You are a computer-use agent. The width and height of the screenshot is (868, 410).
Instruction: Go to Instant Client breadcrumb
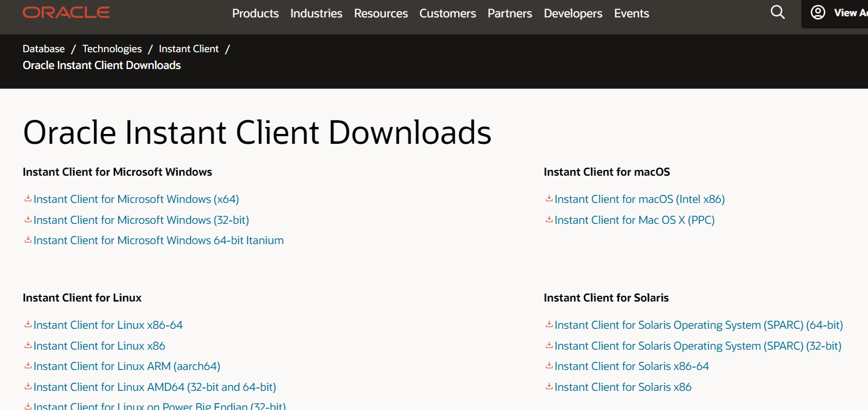(x=189, y=49)
